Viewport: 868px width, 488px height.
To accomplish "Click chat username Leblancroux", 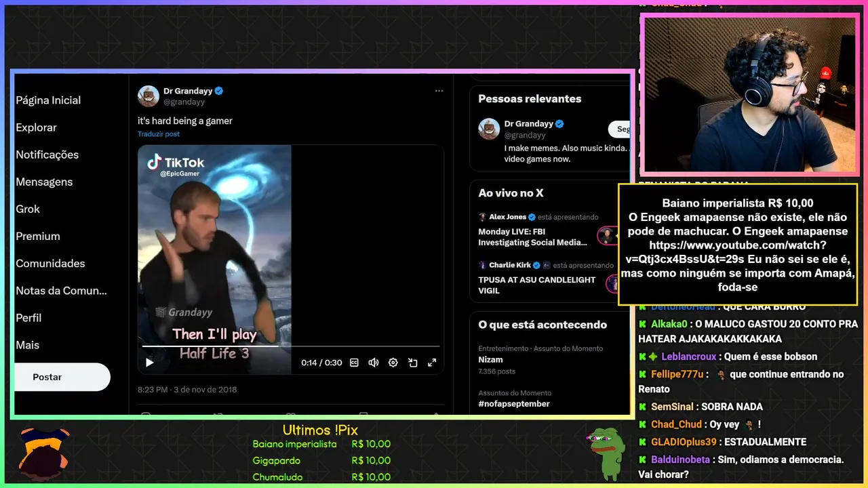I will point(690,357).
